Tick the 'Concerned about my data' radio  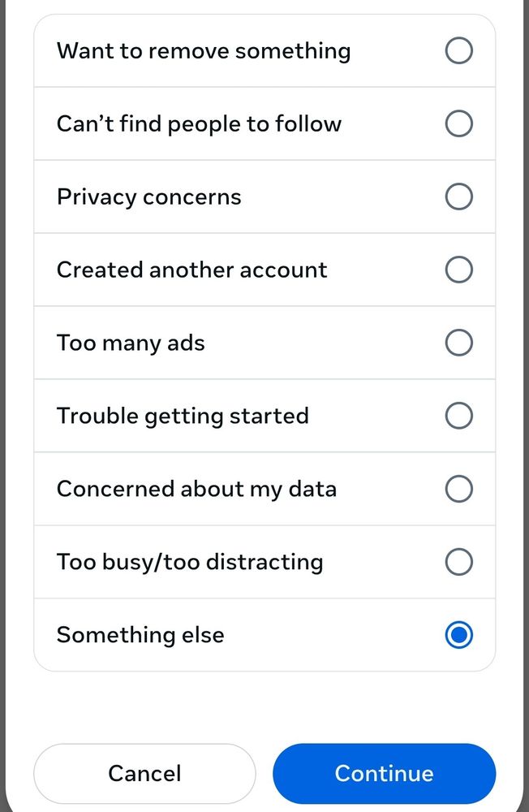458,489
